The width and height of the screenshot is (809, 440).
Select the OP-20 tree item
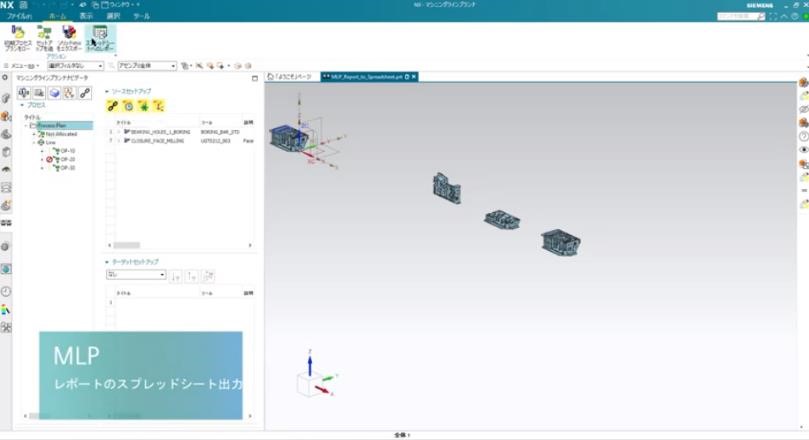(x=68, y=160)
